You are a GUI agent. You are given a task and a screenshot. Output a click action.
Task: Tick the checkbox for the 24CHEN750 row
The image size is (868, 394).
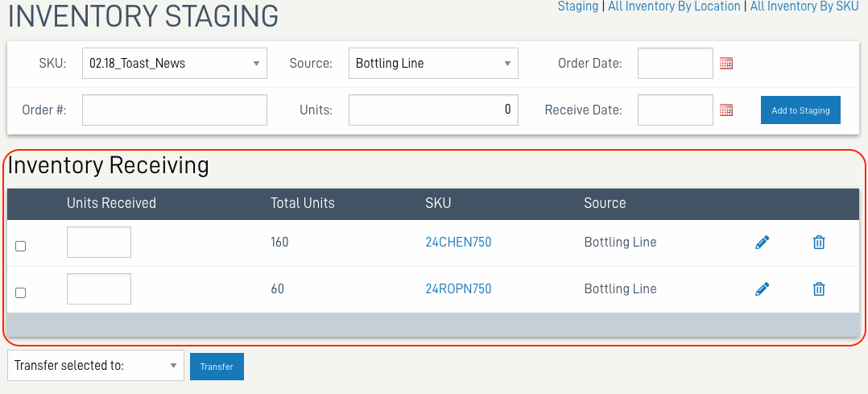(20, 246)
